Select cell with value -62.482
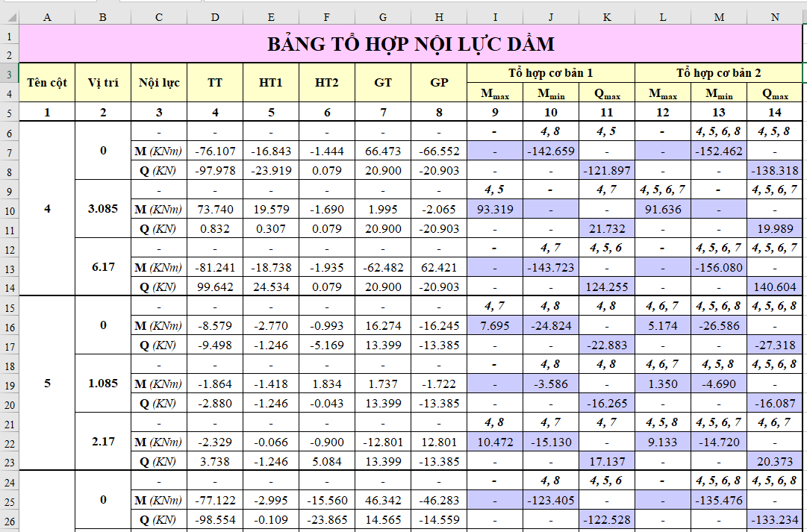The image size is (807, 532). [x=383, y=268]
